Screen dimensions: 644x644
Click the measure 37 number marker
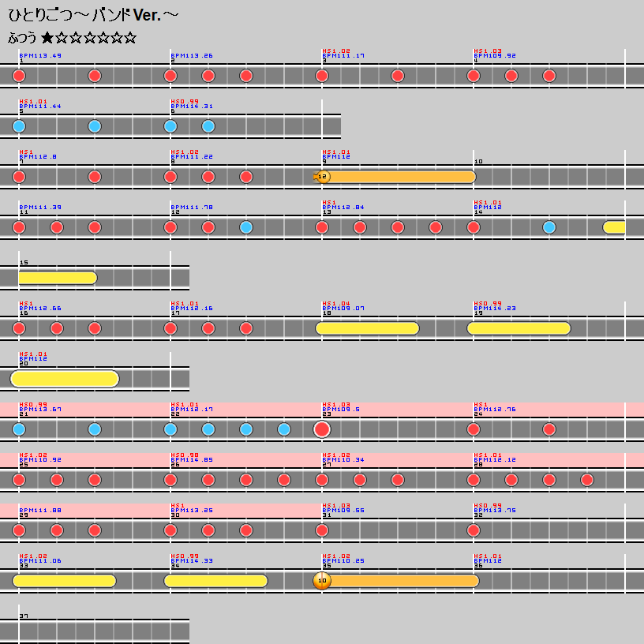24,616
